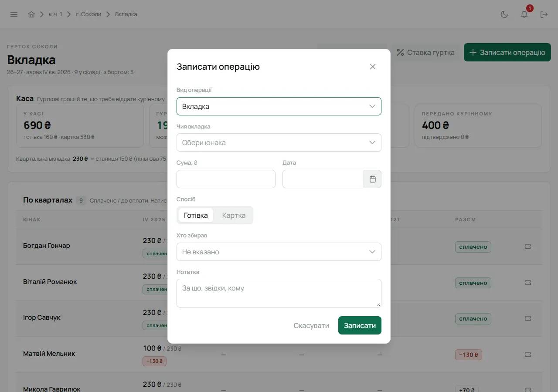The width and height of the screenshot is (558, 392).
Task: Select Готівка payment method
Action: coord(196,215)
